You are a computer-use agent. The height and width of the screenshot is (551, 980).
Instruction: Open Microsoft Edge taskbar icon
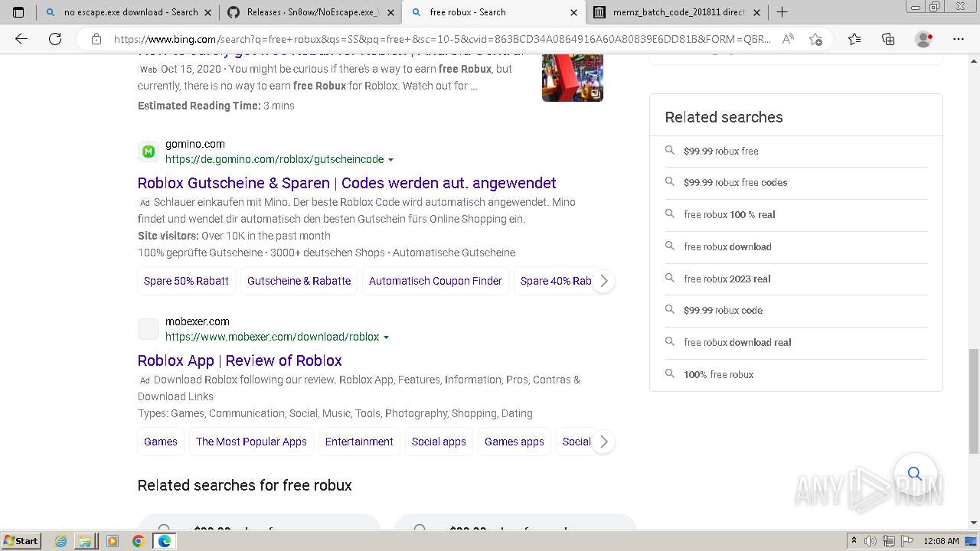pyautogui.click(x=164, y=541)
